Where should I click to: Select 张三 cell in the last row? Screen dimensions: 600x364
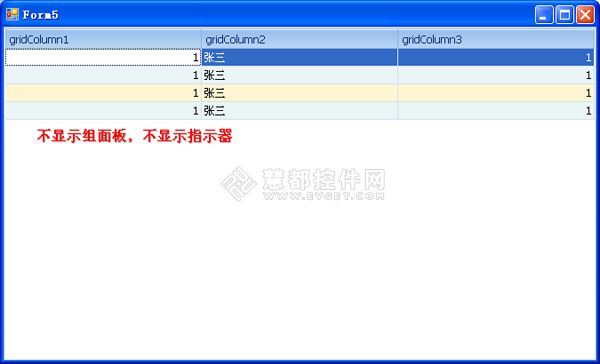(x=300, y=111)
